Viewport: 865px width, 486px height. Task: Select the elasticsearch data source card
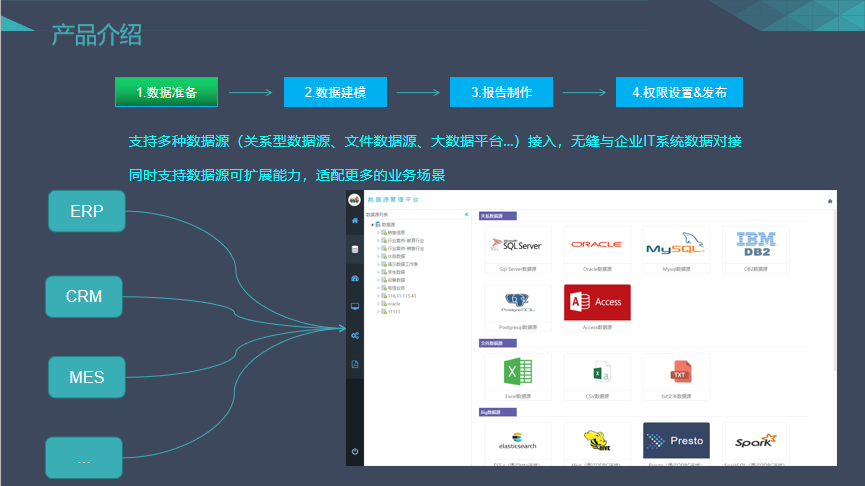coord(517,444)
